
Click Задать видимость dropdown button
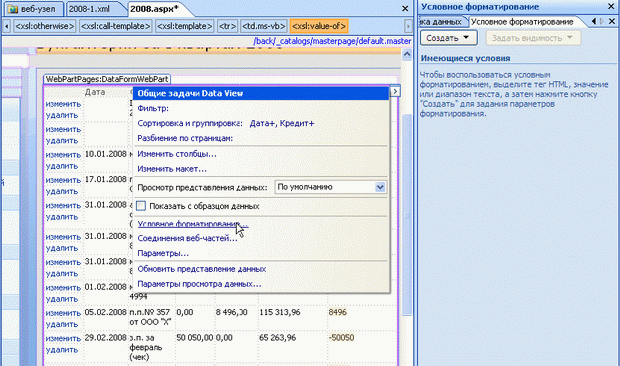pyautogui.click(x=533, y=38)
